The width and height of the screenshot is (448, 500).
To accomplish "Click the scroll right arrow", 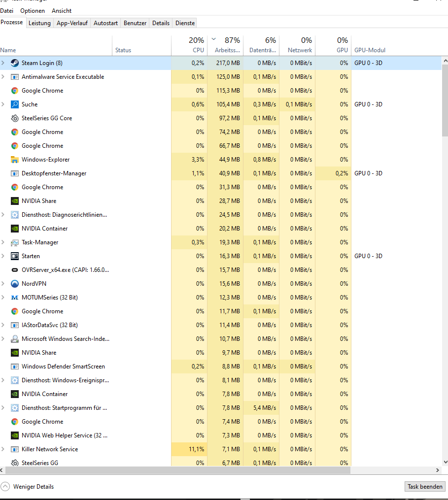I will click(438, 470).
